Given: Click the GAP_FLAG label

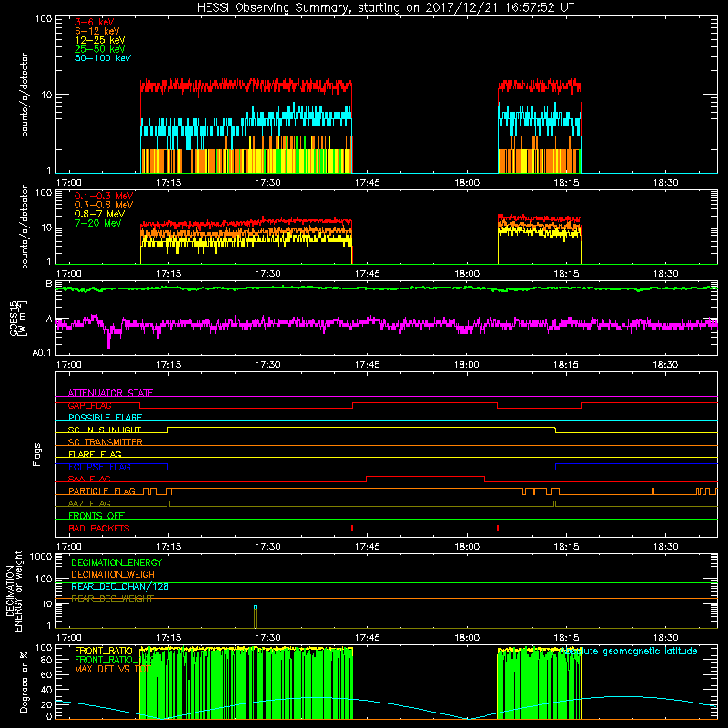Looking at the screenshot, I should coord(89,405).
